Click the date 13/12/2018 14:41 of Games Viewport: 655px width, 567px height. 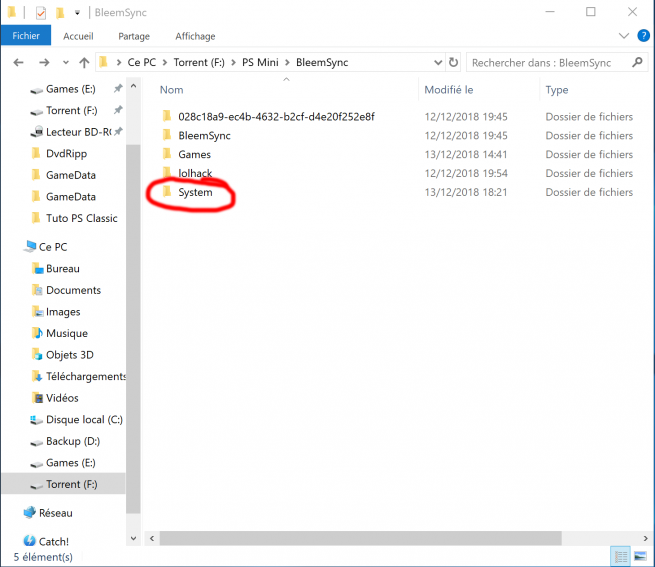click(466, 155)
